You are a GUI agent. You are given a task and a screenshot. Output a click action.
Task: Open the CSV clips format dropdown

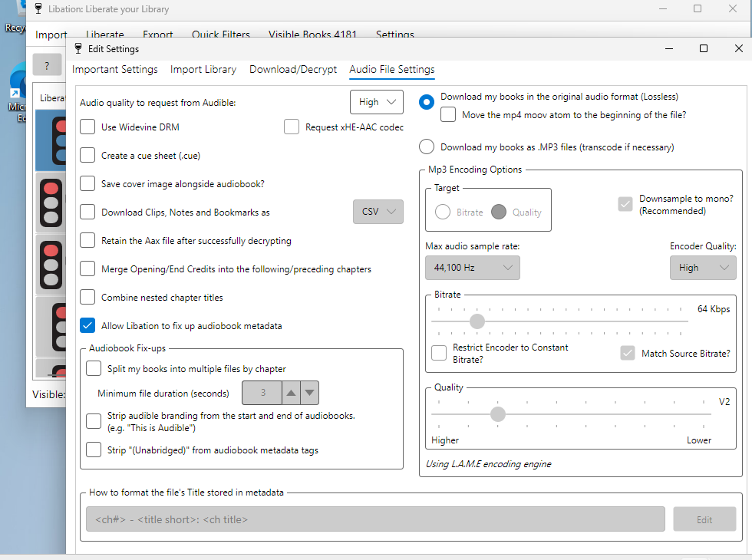coord(378,212)
